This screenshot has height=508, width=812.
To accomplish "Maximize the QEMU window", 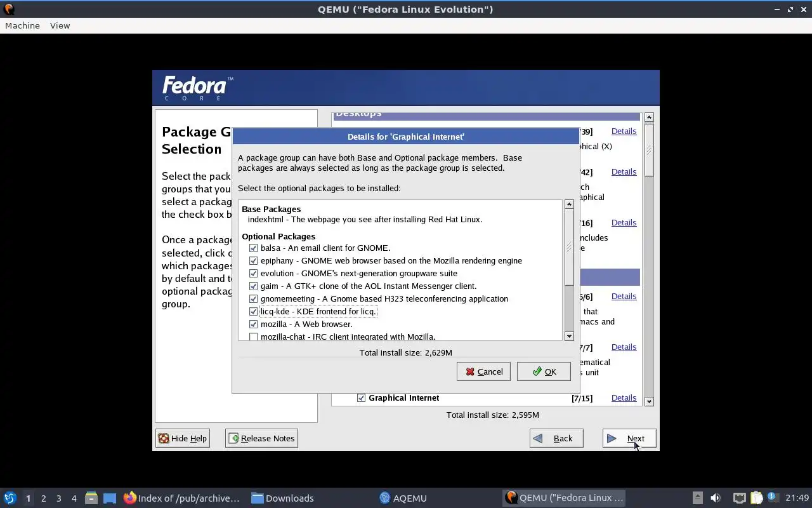I will pos(790,9).
